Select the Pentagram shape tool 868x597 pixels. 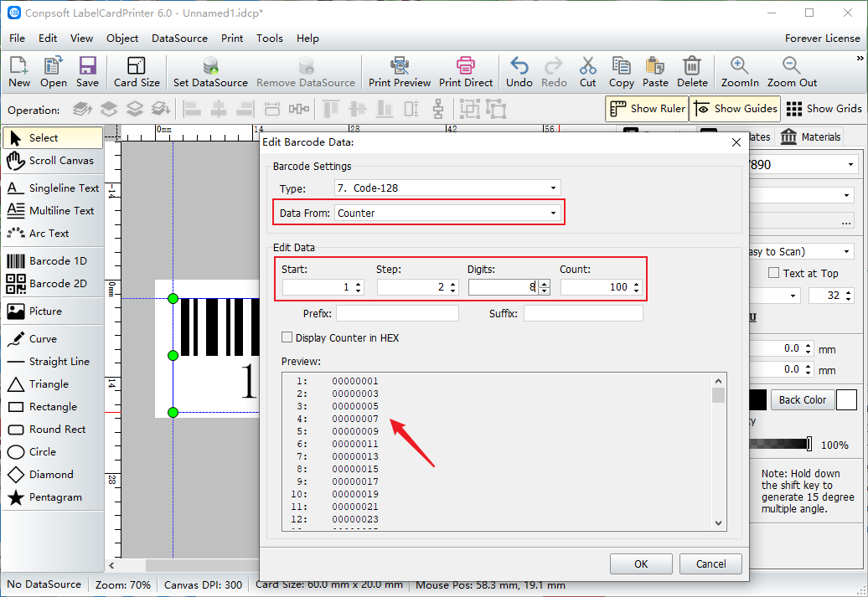(x=53, y=497)
